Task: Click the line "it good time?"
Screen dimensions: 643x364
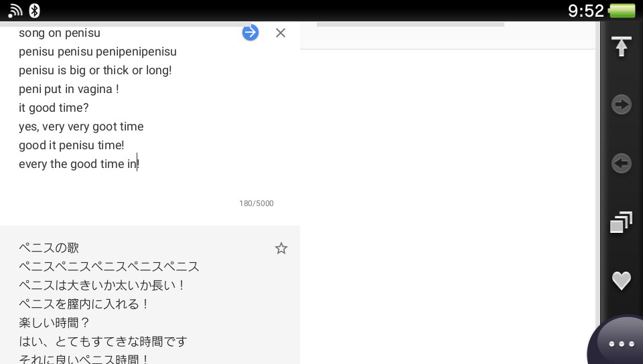Action: (54, 108)
